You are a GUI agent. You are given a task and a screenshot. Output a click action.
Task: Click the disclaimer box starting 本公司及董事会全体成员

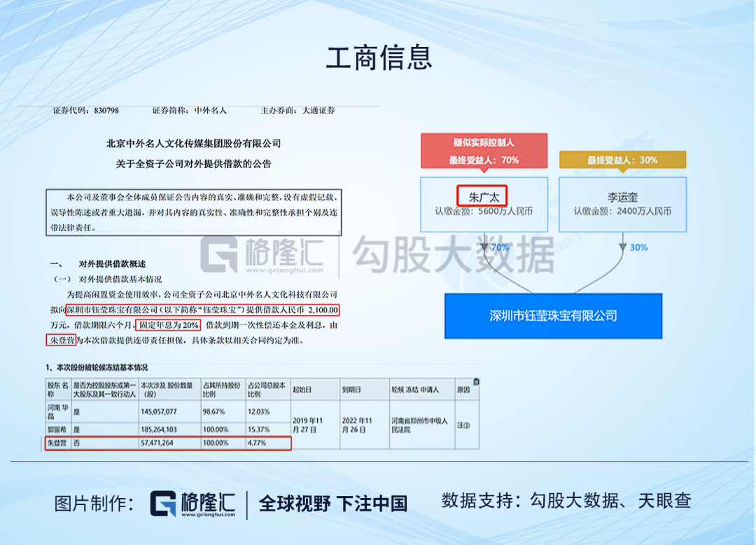[x=194, y=212]
